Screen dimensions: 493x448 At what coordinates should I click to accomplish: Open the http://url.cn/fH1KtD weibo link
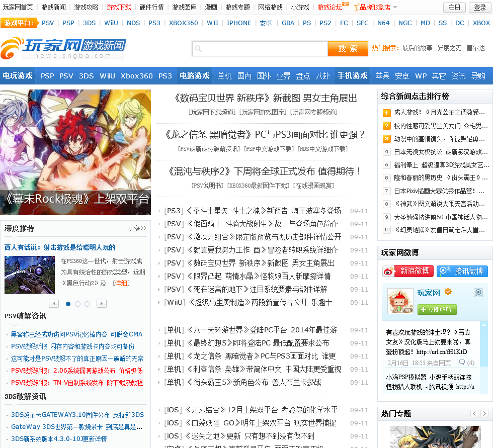click(x=442, y=352)
